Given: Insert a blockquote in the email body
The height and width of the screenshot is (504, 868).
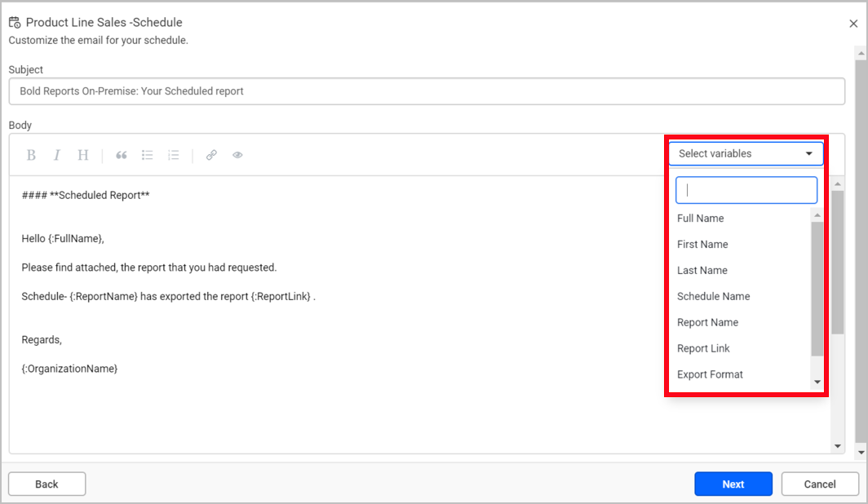Looking at the screenshot, I should (x=121, y=155).
